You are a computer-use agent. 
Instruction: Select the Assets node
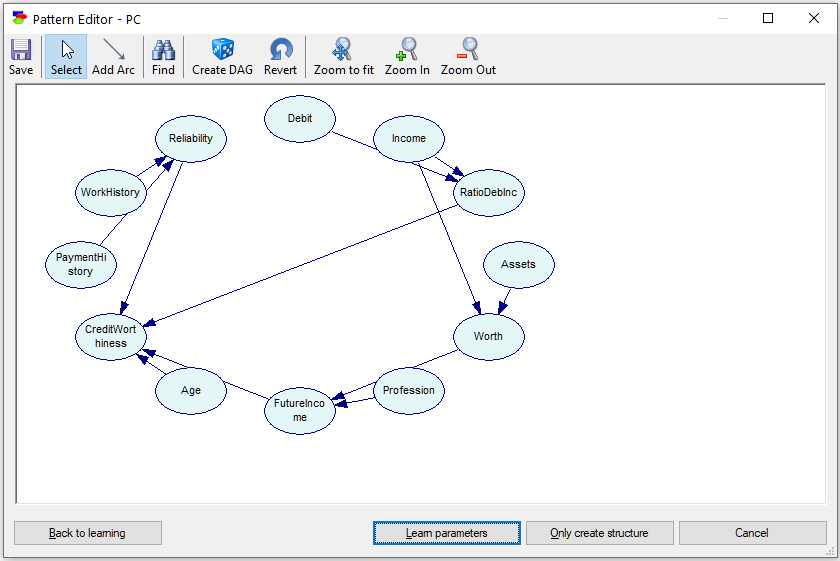[x=519, y=265]
